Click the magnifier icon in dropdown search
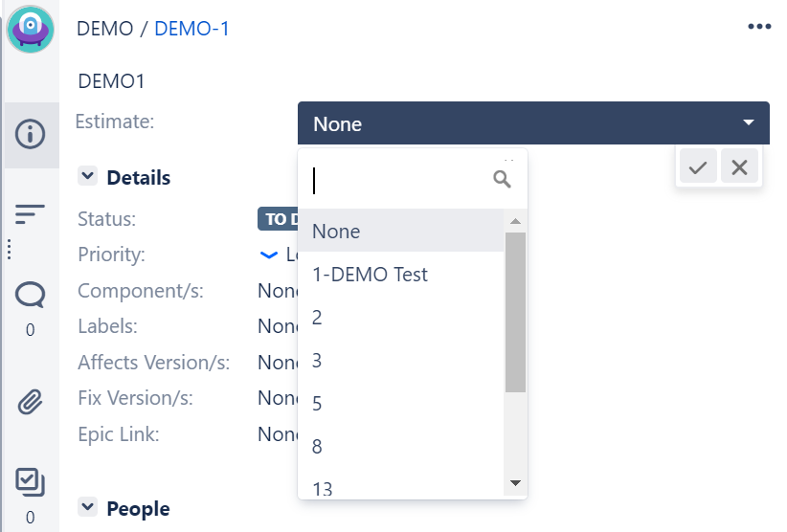 (502, 179)
